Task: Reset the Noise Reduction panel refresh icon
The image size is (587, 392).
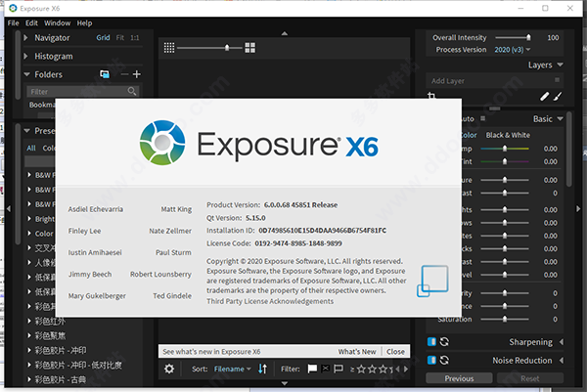Action: point(444,360)
